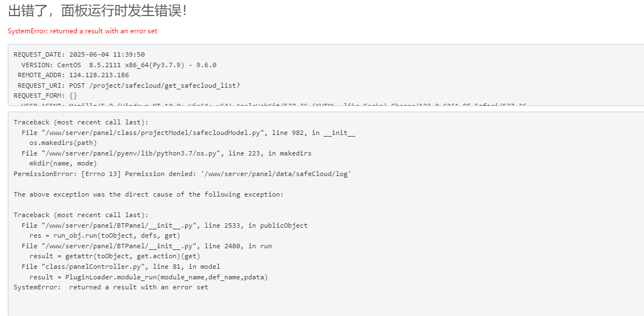Click the REQUEST_DATE line in request info
Viewport: 644px width, 316px height.
80,54
